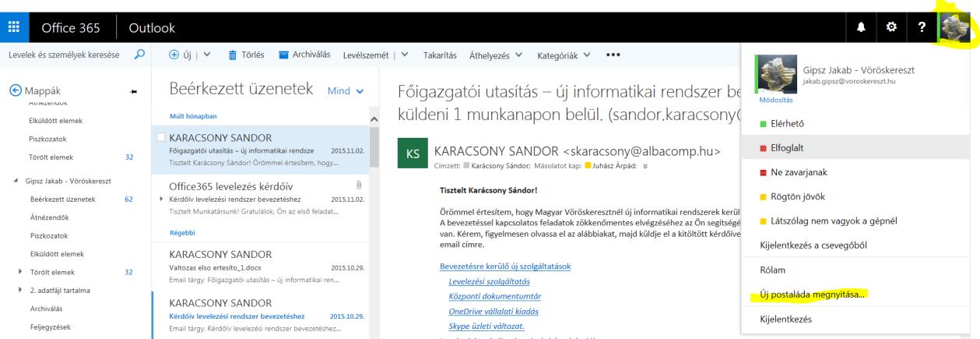Pin the folder pane with the pin icon

pyautogui.click(x=133, y=91)
